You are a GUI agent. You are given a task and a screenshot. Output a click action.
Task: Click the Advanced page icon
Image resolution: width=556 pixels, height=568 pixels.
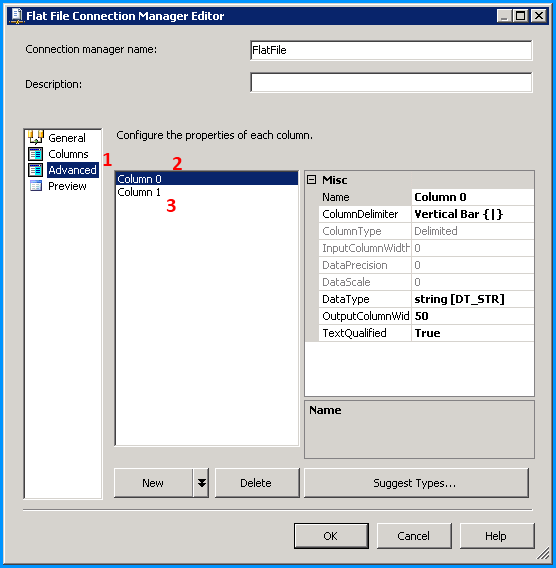pyautogui.click(x=35, y=170)
